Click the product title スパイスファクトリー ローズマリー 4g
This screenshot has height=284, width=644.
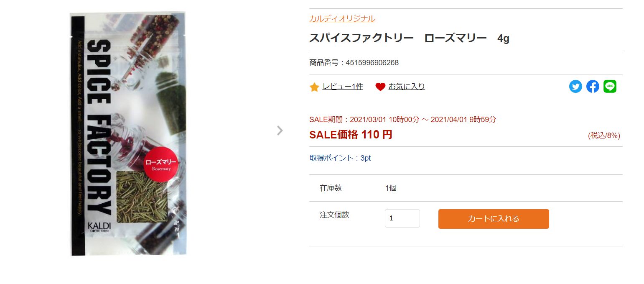pos(409,38)
